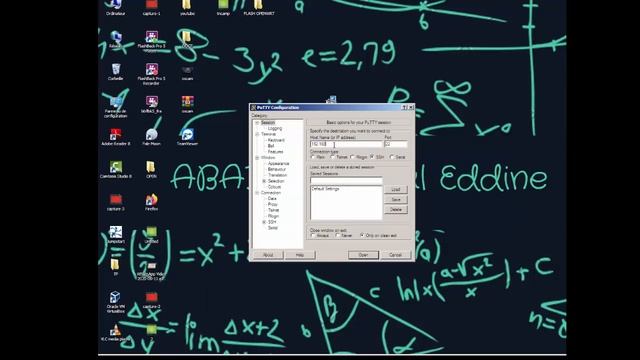Viewport: 640px width, 360px height.
Task: Click the Cancel button in PuTTY
Action: pyautogui.click(x=396, y=255)
